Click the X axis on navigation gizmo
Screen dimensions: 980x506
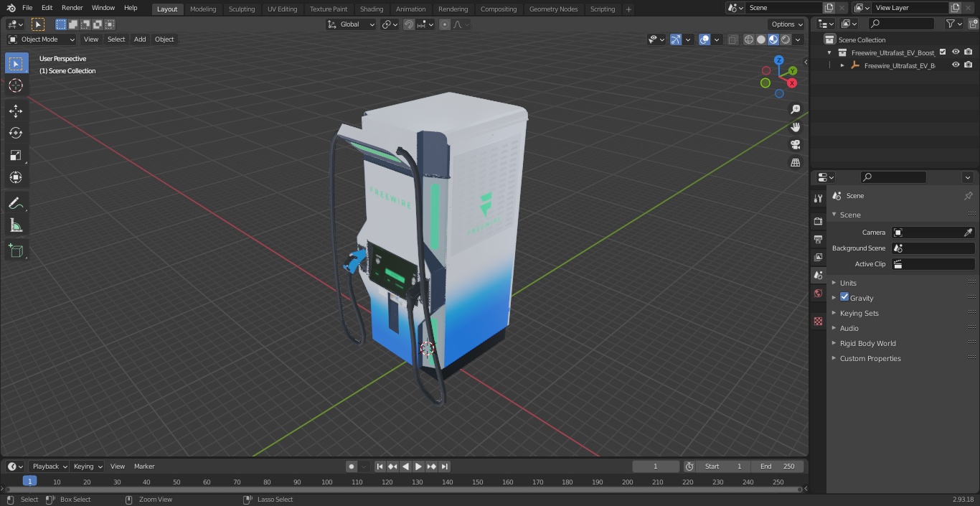[x=792, y=83]
